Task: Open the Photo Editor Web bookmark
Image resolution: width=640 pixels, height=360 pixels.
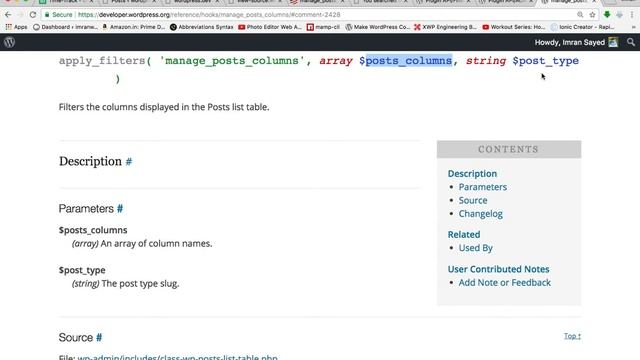Action: [270, 27]
